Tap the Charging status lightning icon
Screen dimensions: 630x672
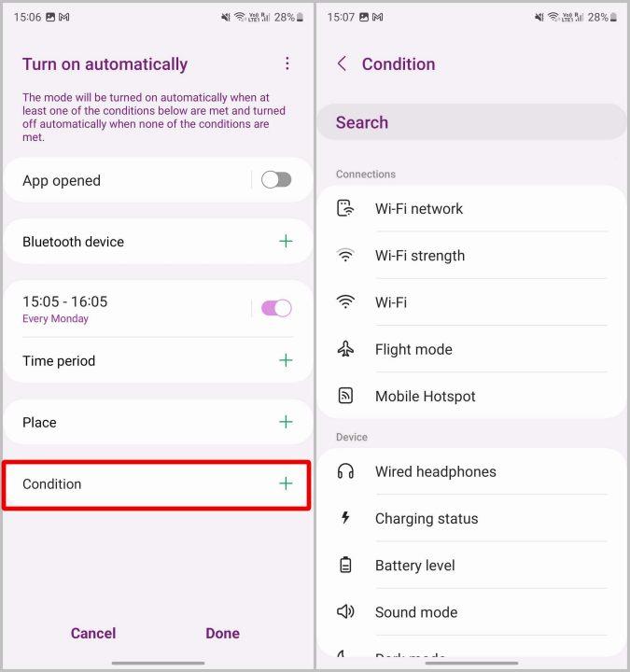point(345,518)
